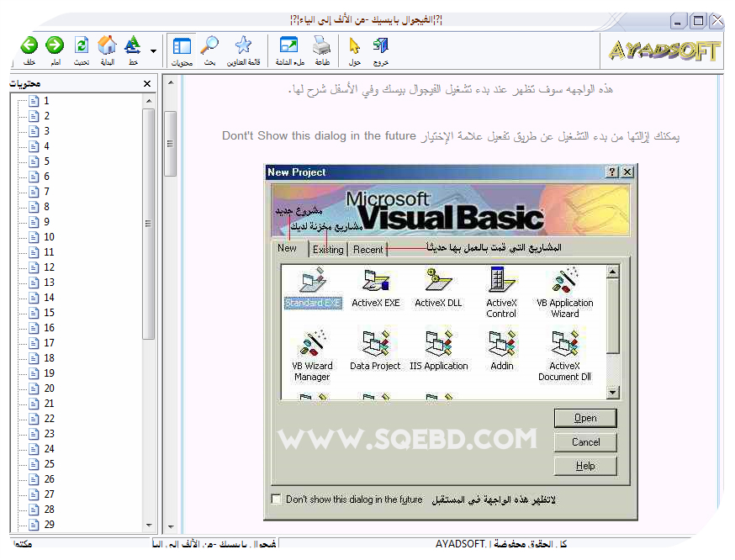Select the Existing tab in New Project
The image size is (735, 560).
[x=328, y=250]
